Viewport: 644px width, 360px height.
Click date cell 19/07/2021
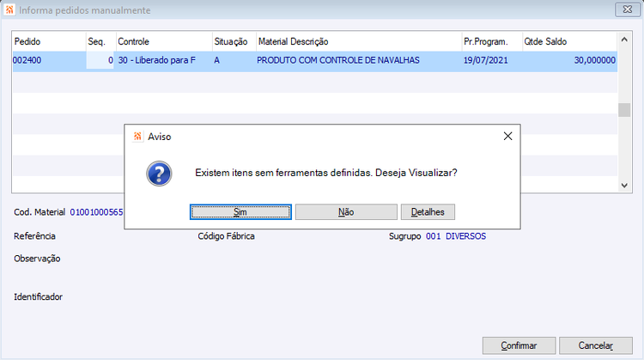point(492,60)
